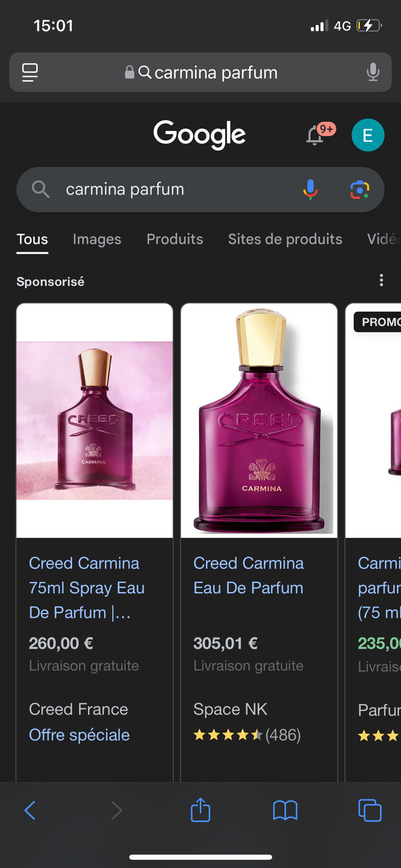Open Safari bookmarks book icon
Image resolution: width=401 pixels, height=868 pixels.
pos(285,810)
